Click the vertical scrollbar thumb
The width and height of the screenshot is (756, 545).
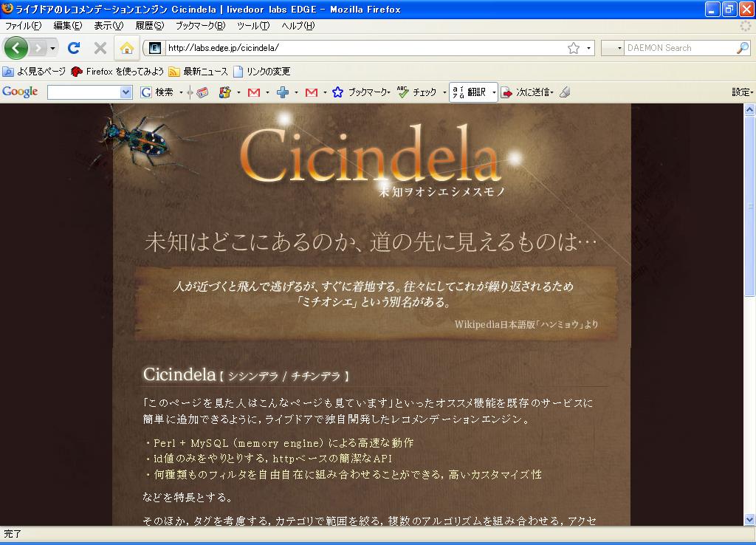(x=749, y=207)
